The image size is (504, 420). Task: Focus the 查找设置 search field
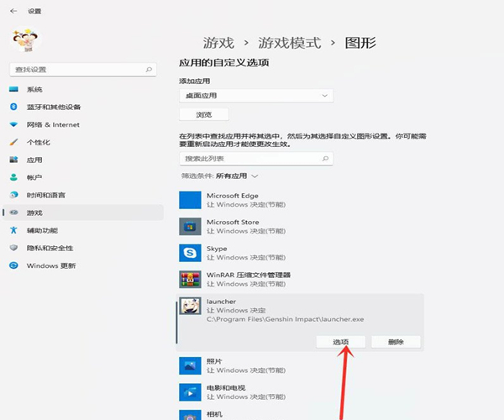pos(83,70)
